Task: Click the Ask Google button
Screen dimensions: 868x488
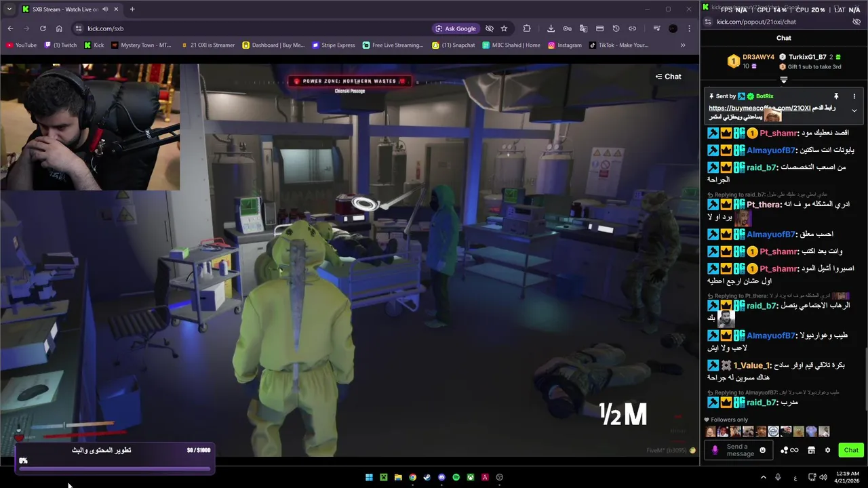Action: [456, 28]
